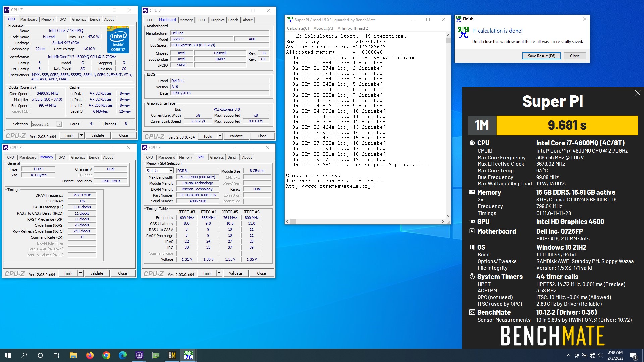Click Validate button in SPD window
This screenshot has height=362, width=644.
click(235, 273)
